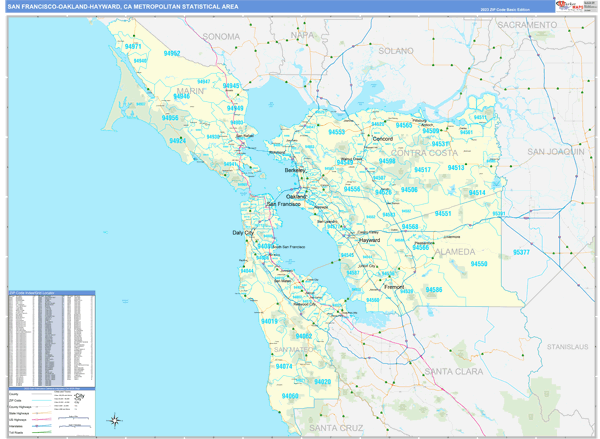The image size is (600, 439).
Task: Click the map title in the header
Action: point(123,6)
